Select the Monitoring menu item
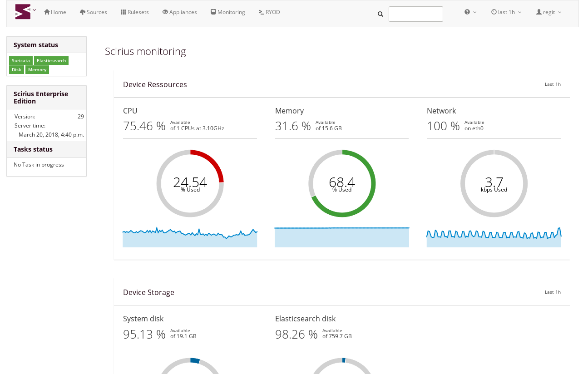Viewport: 588px width, 374px height. tap(228, 12)
